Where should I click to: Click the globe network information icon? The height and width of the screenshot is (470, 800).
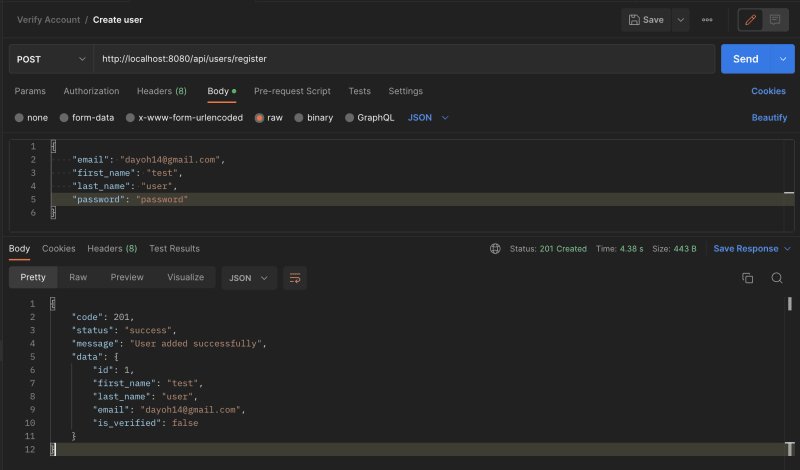pyautogui.click(x=495, y=249)
